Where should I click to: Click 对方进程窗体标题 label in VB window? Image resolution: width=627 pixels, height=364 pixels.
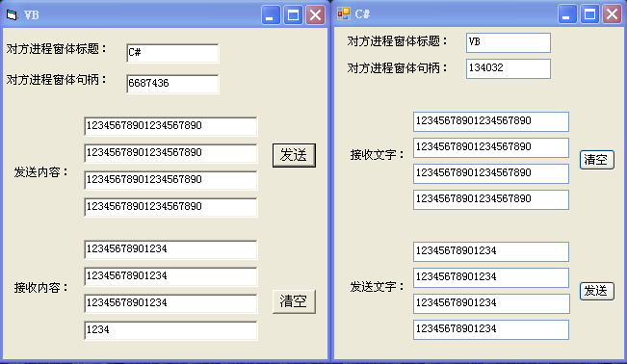point(57,49)
